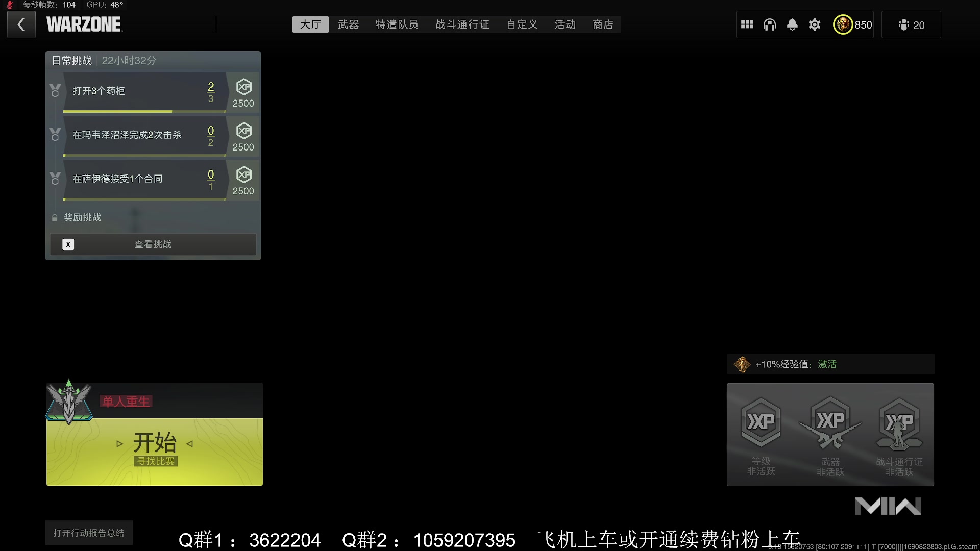Go back with the left chevron button
980x551 pixels.
[21, 24]
